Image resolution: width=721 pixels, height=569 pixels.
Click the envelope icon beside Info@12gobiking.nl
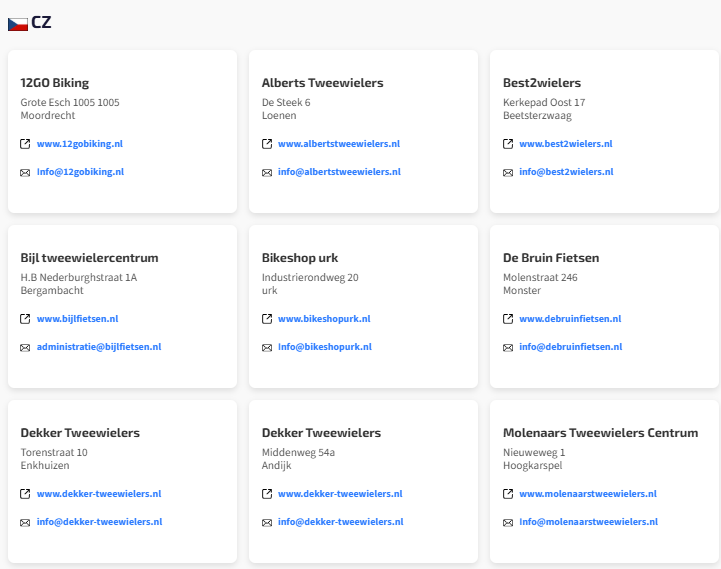[25, 172]
